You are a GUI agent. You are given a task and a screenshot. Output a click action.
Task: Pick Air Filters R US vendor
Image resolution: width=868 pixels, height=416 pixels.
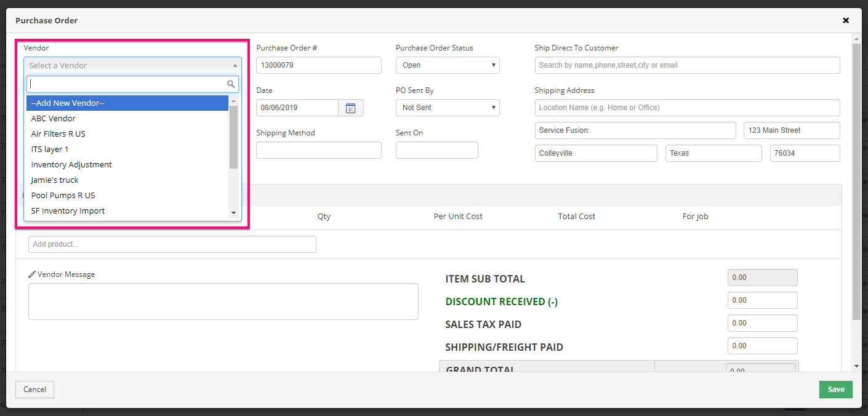pos(58,134)
